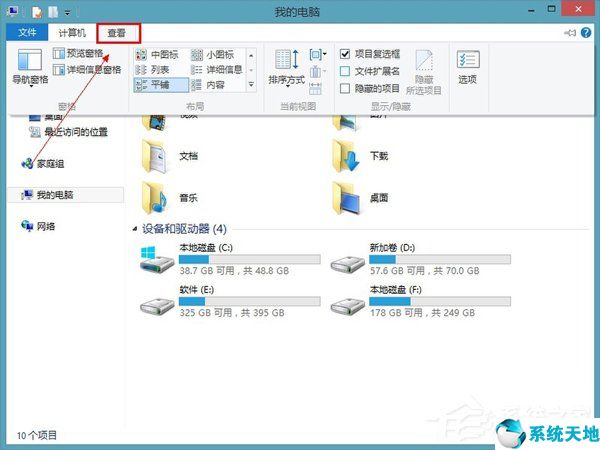
Task: Switch to the 计算机 ribbon tab
Action: (72, 33)
